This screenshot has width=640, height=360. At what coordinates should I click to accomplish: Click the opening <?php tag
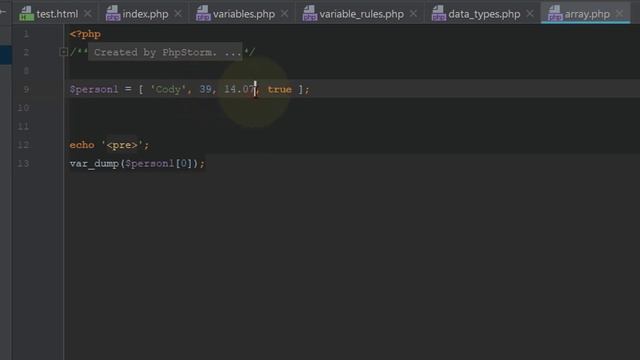pyautogui.click(x=85, y=34)
